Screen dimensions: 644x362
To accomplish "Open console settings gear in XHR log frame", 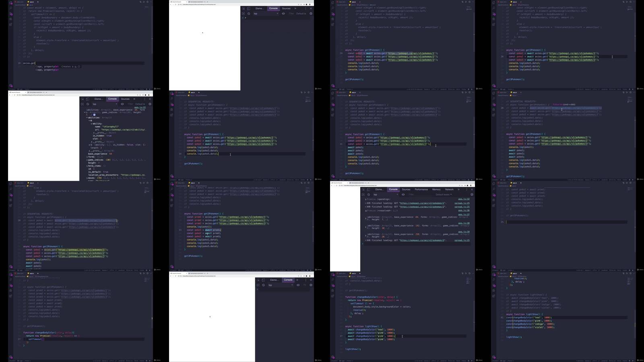I will [x=472, y=195].
